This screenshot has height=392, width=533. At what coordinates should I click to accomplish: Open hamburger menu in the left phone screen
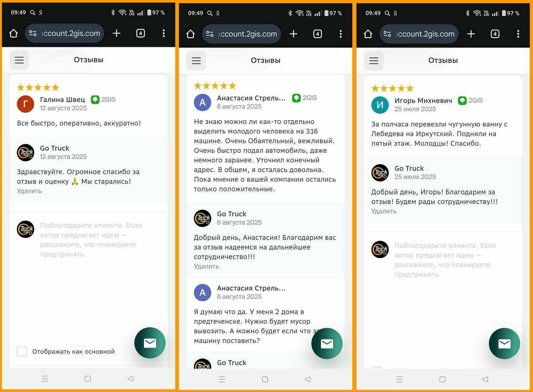click(19, 60)
